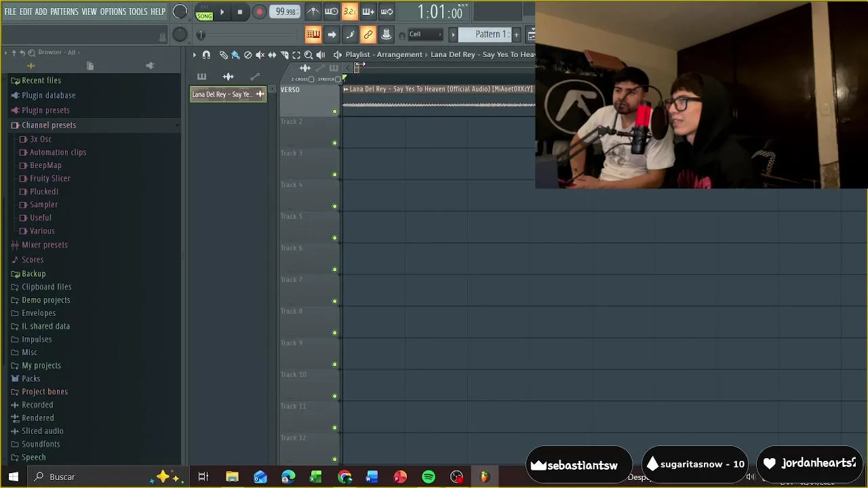Add a new pattern with plus button
Image resolution: width=868 pixels, height=488 pixels.
click(x=516, y=35)
